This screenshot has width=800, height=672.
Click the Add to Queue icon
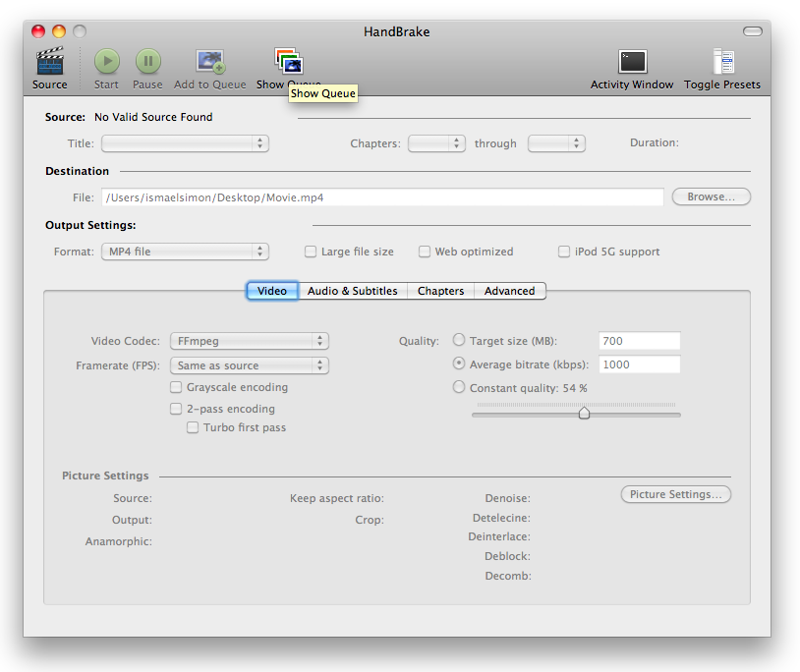pyautogui.click(x=210, y=61)
